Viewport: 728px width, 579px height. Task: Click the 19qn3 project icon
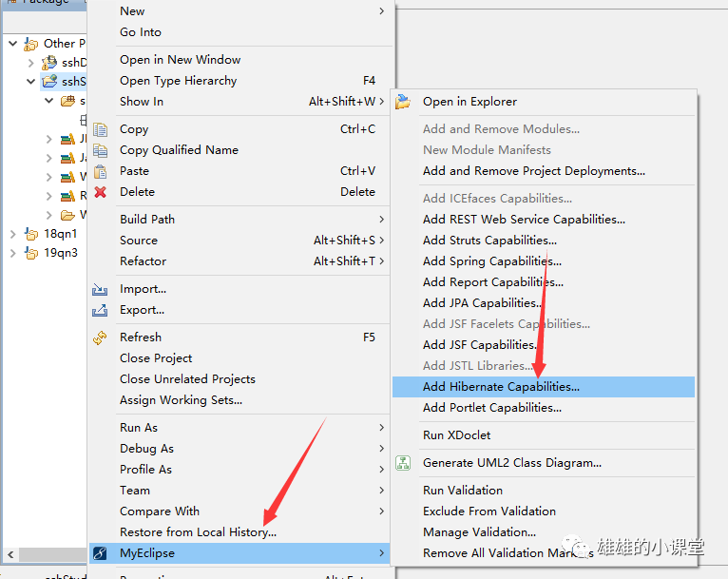[x=31, y=253]
